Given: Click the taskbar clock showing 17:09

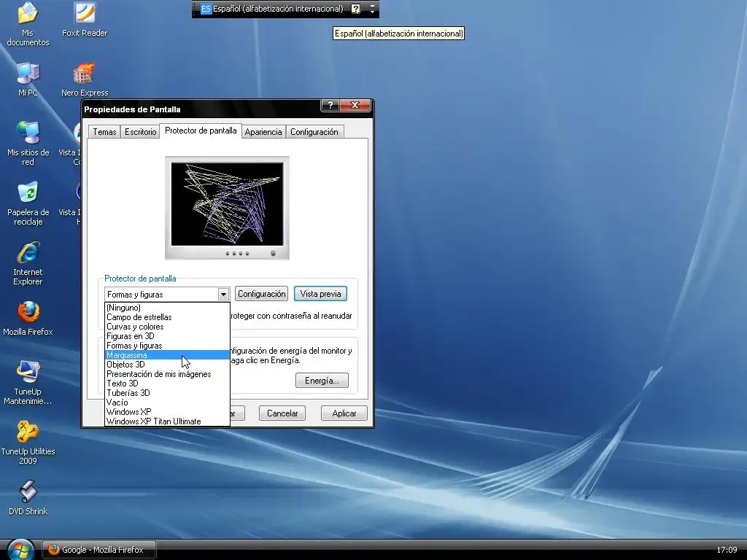Looking at the screenshot, I should point(727,550).
